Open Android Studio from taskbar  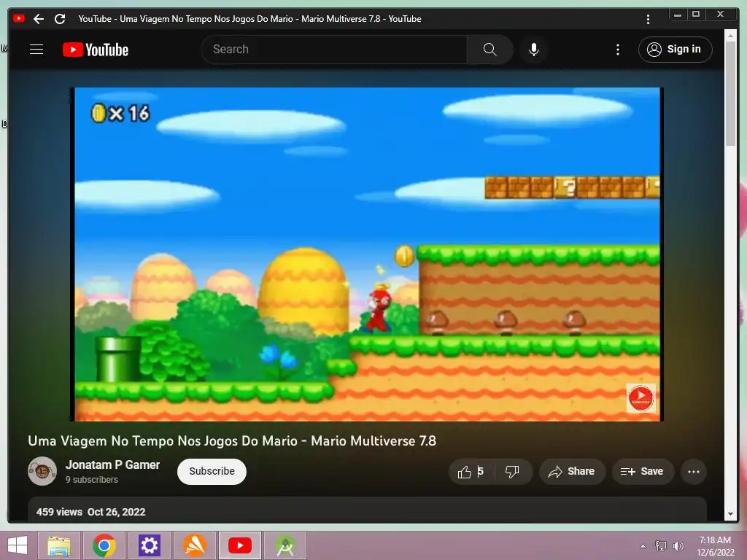click(285, 545)
